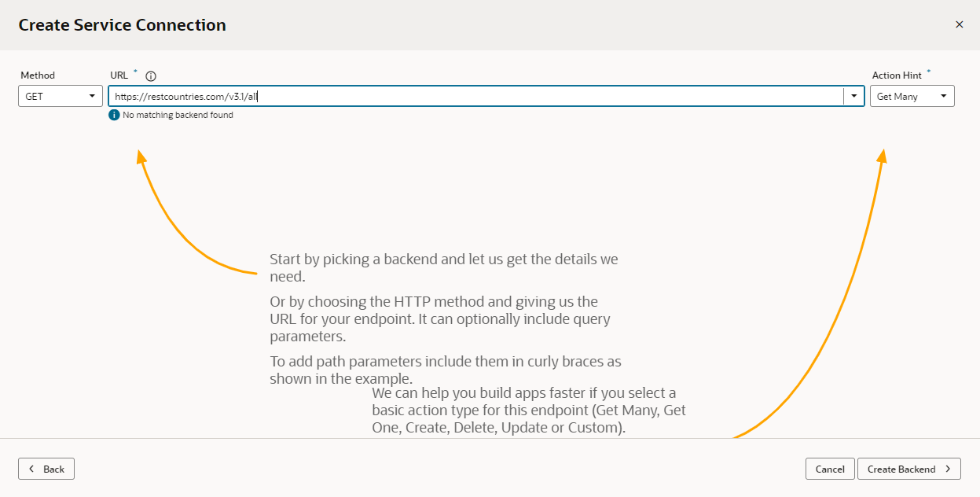Click the chevron icon inside the Back button
Screen dimensions: 980x497
pyautogui.click(x=31, y=469)
